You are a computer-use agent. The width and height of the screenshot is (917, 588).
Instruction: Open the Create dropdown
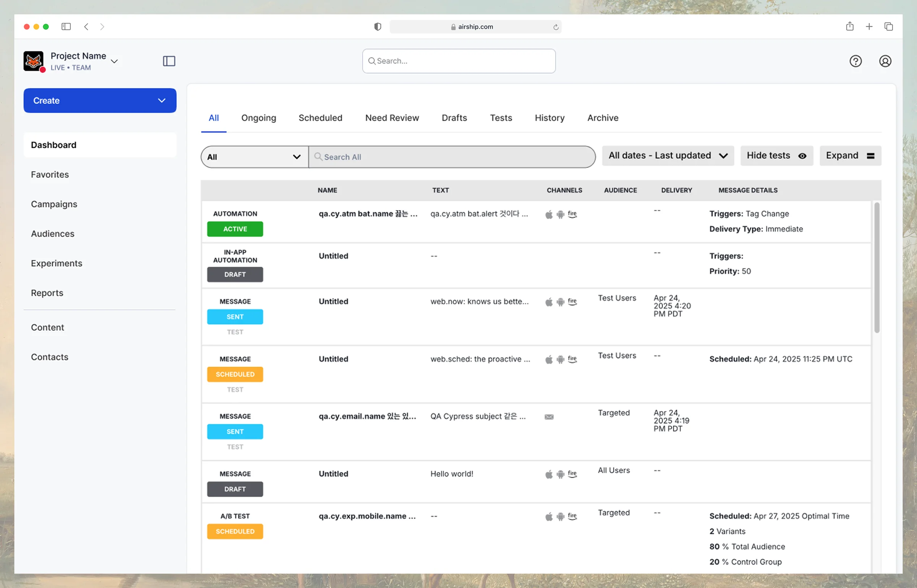[x=100, y=100]
